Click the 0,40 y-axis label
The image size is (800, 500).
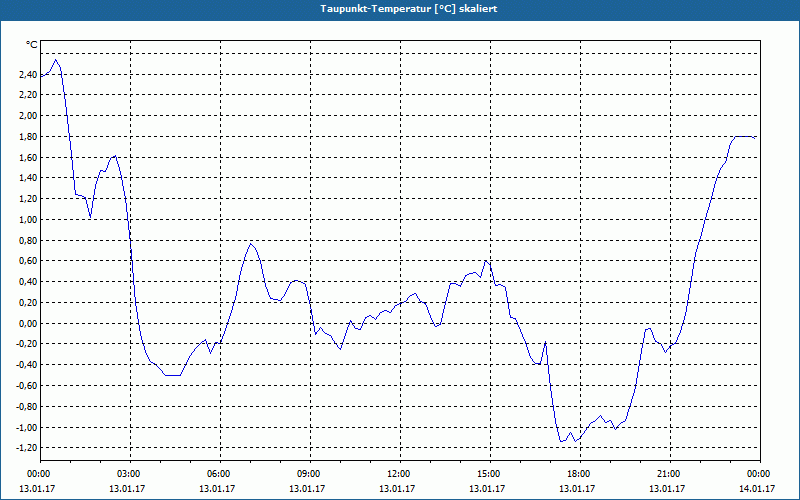tap(28, 282)
